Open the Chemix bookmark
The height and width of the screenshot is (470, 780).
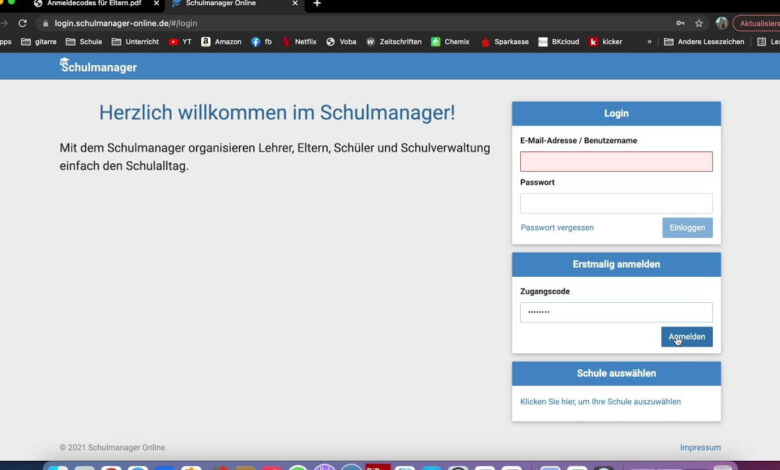[450, 42]
